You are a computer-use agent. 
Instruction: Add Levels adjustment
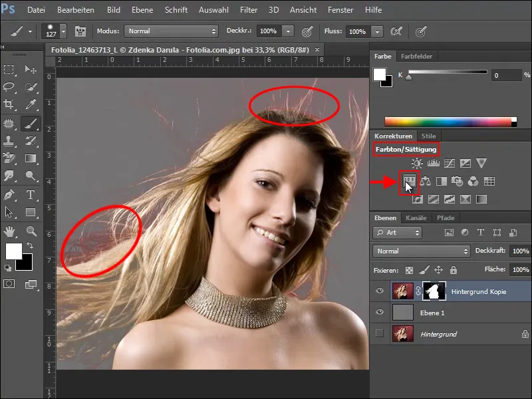coord(434,163)
